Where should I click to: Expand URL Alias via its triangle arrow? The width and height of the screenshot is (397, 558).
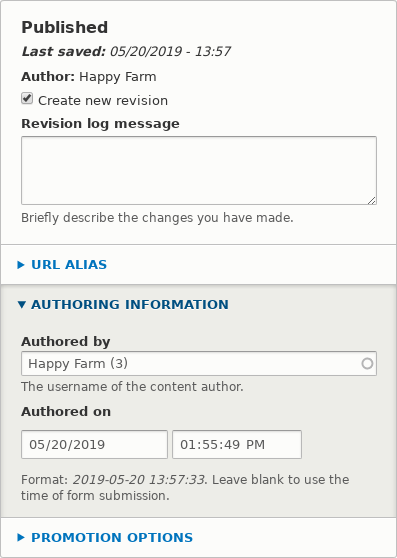[21, 265]
